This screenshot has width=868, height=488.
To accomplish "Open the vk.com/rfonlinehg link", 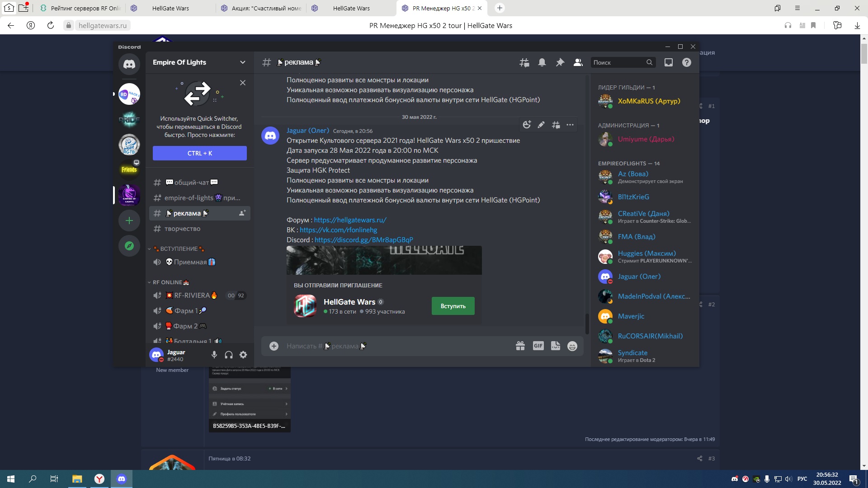I will point(338,230).
